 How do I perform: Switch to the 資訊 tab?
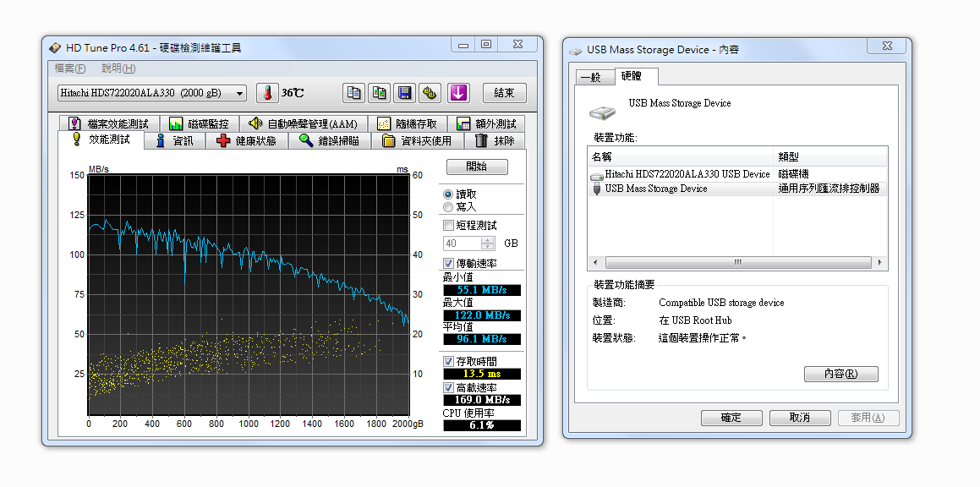pyautogui.click(x=176, y=140)
